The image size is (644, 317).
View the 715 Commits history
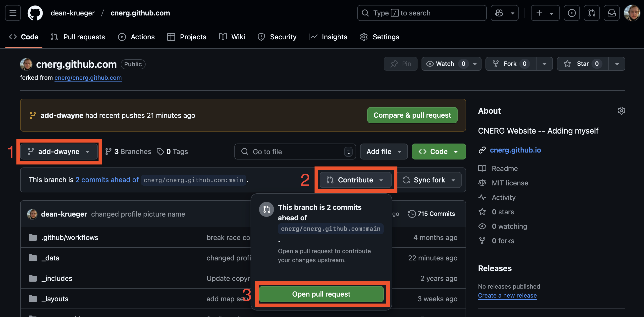point(431,214)
